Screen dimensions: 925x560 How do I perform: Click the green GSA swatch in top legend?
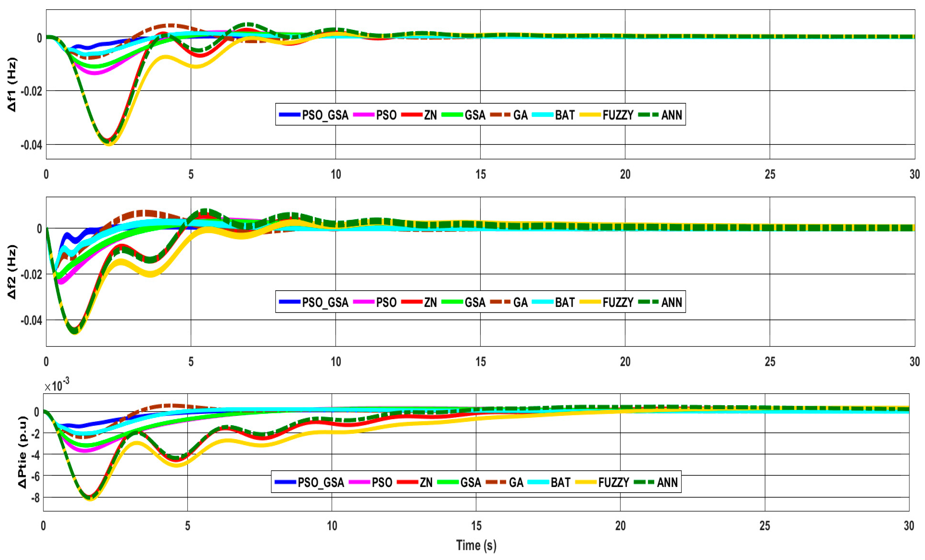point(452,115)
